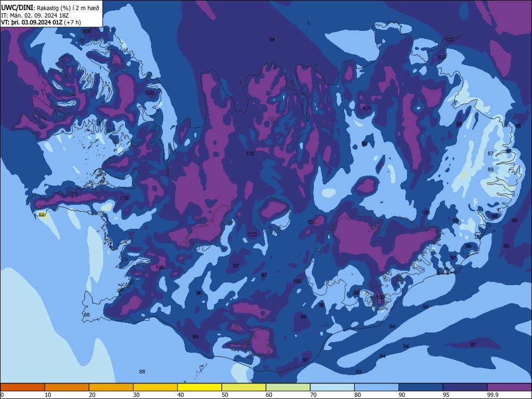Click the '70' legend tick label
This screenshot has width=532, height=399.
[x=313, y=395]
